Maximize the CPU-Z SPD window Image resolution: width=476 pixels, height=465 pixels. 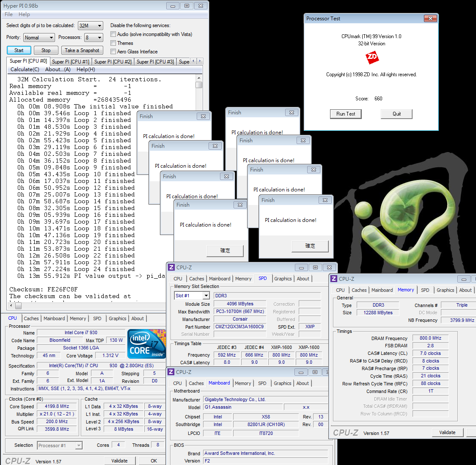point(315,268)
